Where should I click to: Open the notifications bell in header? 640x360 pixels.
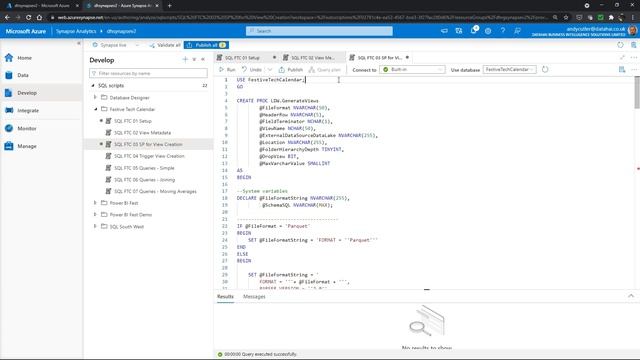point(473,31)
